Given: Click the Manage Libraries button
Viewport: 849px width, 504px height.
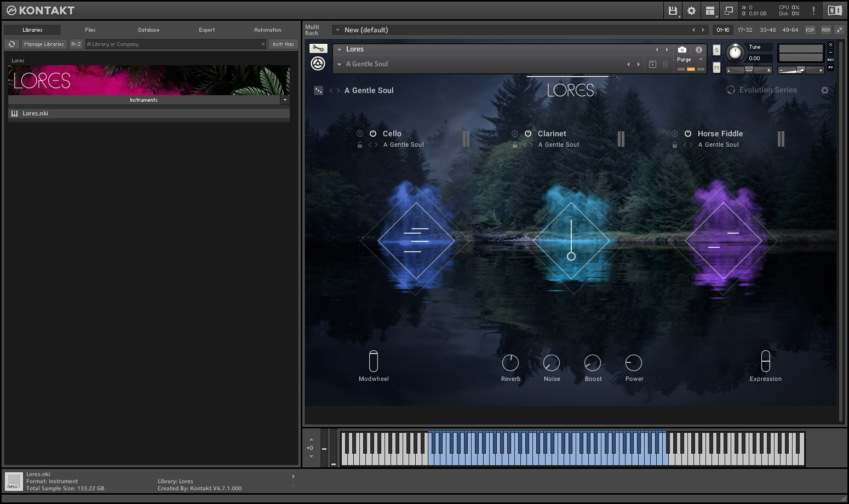Looking at the screenshot, I should tap(44, 44).
